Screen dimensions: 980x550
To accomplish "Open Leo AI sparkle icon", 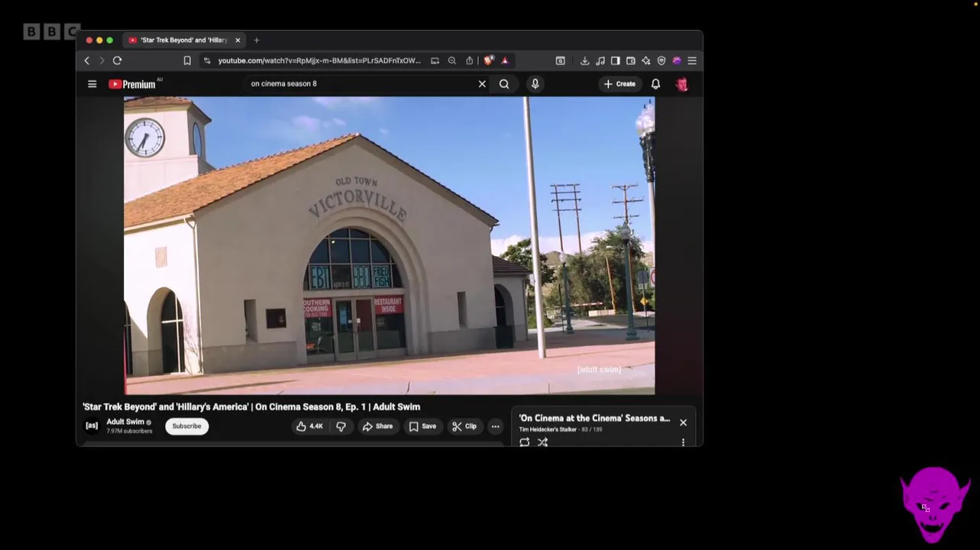I will [x=645, y=60].
